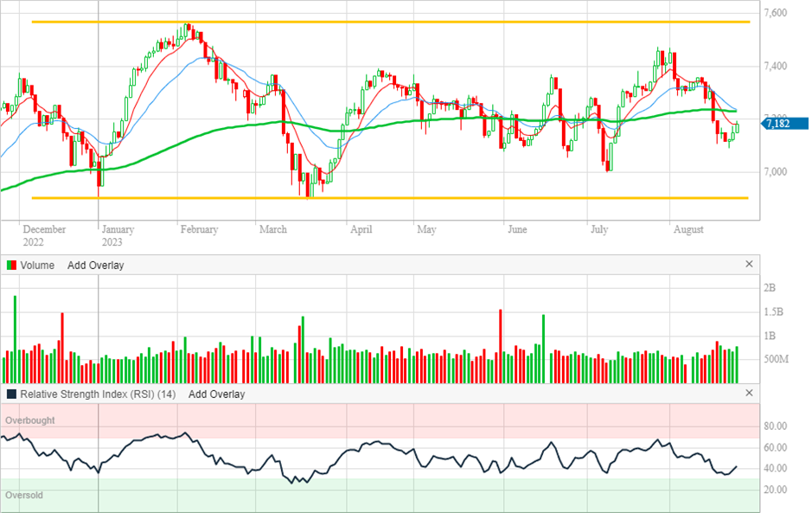
Task: Click the red-green Volume legend icon
Action: pyautogui.click(x=11, y=266)
